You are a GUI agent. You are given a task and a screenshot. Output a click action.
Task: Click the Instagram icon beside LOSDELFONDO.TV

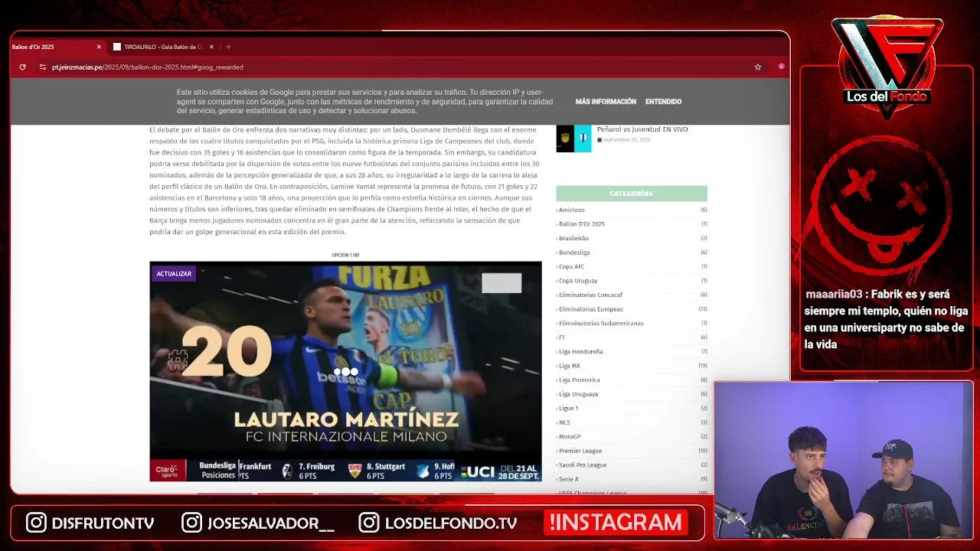click(x=369, y=523)
